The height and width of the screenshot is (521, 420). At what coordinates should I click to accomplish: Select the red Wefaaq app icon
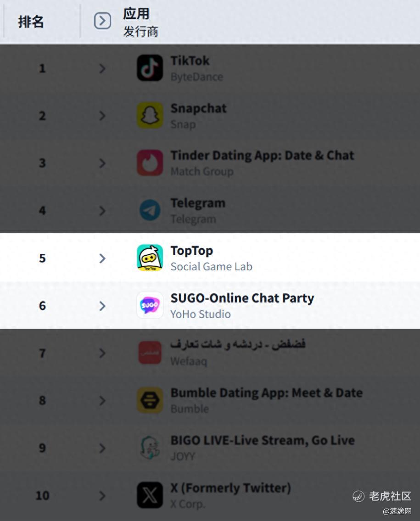pos(150,353)
